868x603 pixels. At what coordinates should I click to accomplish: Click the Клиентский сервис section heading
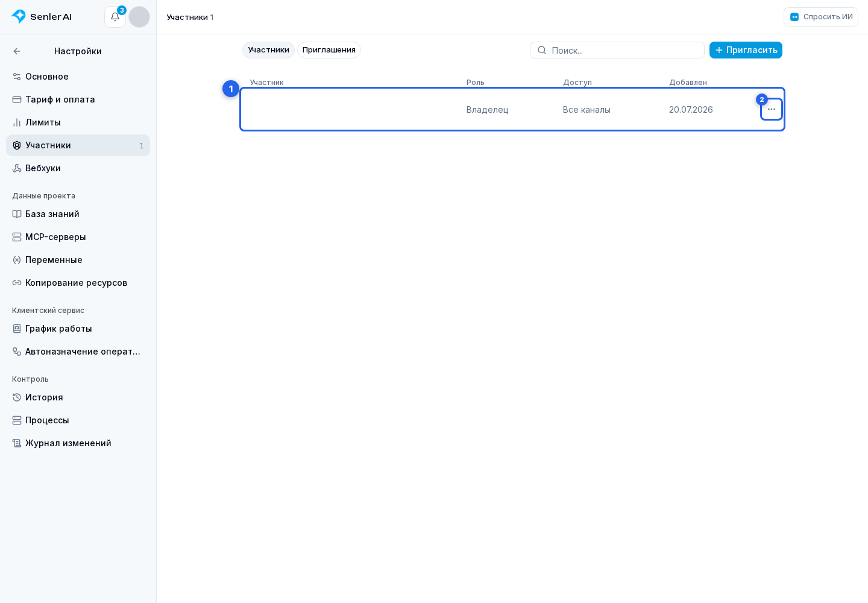click(x=48, y=311)
